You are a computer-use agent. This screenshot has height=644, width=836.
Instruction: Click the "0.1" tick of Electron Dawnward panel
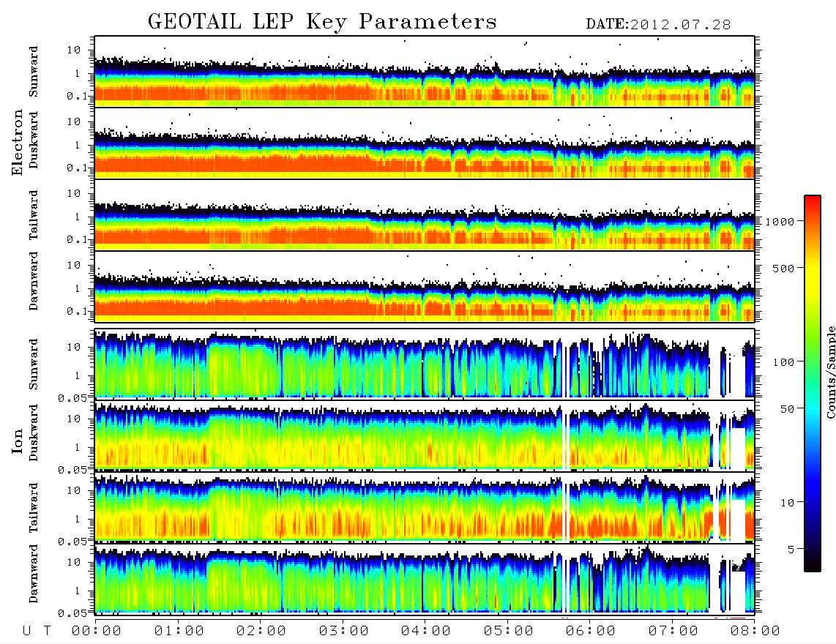tap(77, 311)
